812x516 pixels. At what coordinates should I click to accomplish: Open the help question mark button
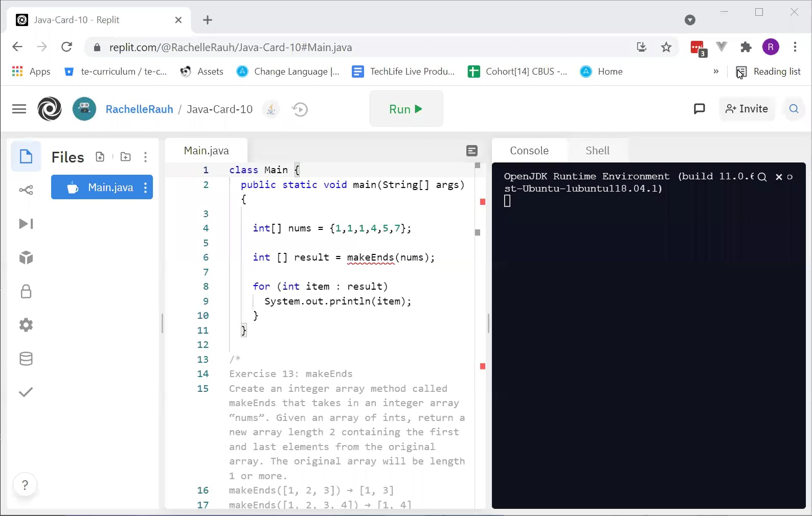click(x=25, y=485)
